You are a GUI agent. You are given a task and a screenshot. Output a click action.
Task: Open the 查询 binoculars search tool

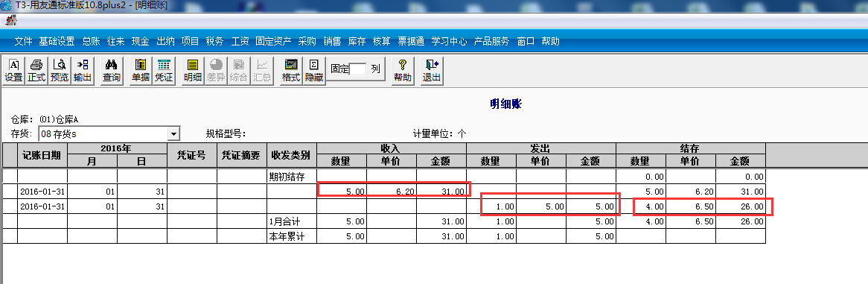pos(111,71)
